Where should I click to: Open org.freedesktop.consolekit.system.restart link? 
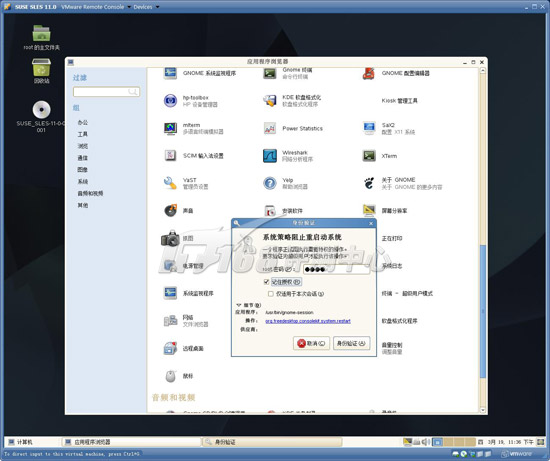pos(308,321)
